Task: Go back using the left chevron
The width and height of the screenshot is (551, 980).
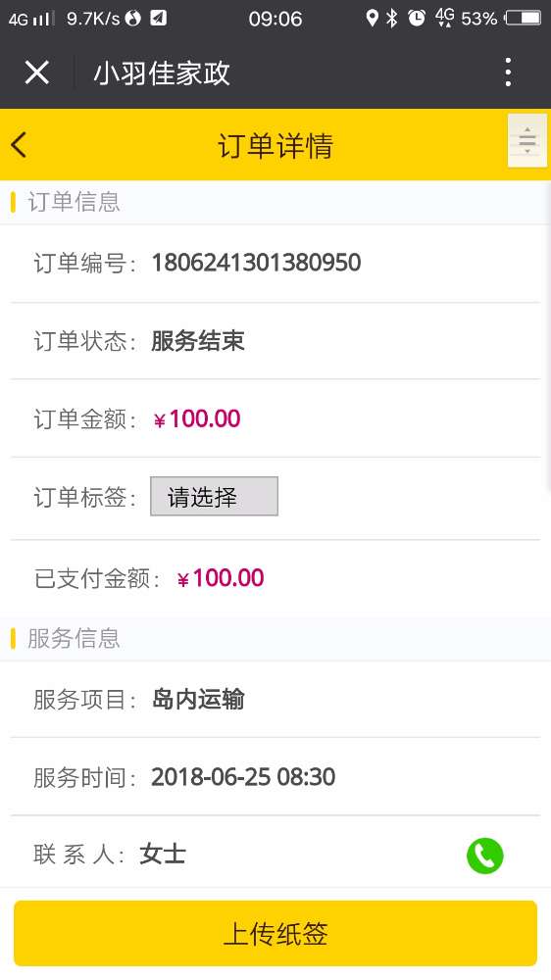Action: (x=19, y=145)
